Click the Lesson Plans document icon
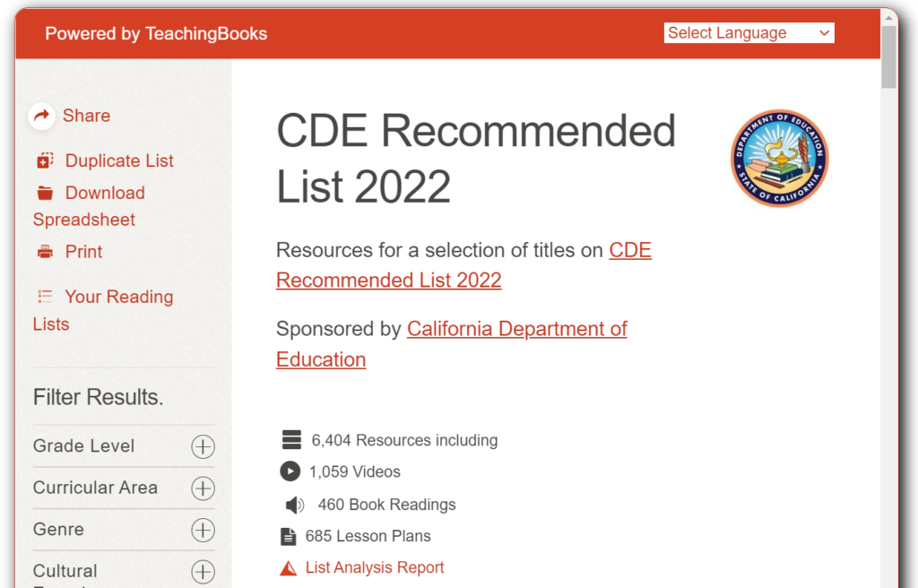Viewport: 918px width, 588px height. pyautogui.click(x=289, y=537)
